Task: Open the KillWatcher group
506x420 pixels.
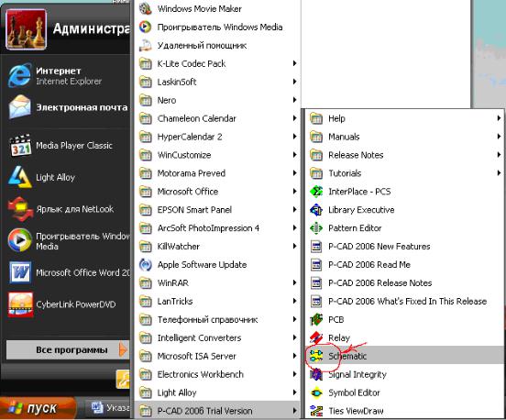Action: (218, 247)
